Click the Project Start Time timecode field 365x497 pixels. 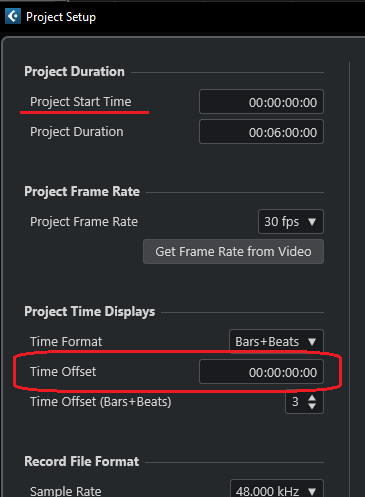click(x=261, y=102)
